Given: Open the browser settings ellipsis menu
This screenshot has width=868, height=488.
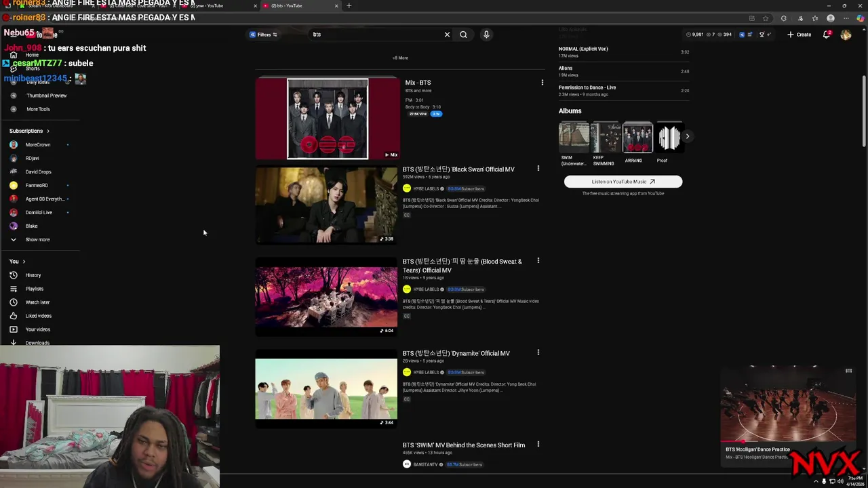Looking at the screenshot, I should [845, 18].
